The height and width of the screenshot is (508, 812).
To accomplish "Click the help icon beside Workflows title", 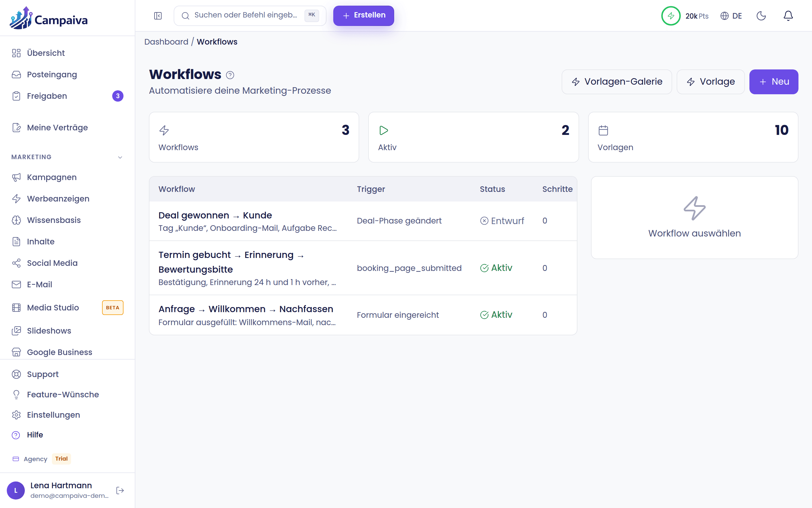I will pos(230,75).
